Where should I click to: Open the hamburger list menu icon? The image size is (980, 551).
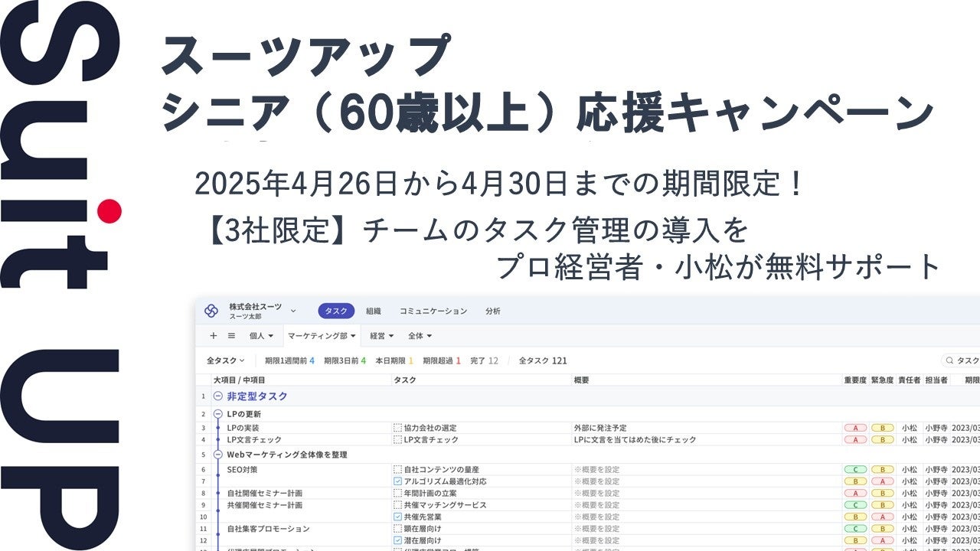point(231,335)
